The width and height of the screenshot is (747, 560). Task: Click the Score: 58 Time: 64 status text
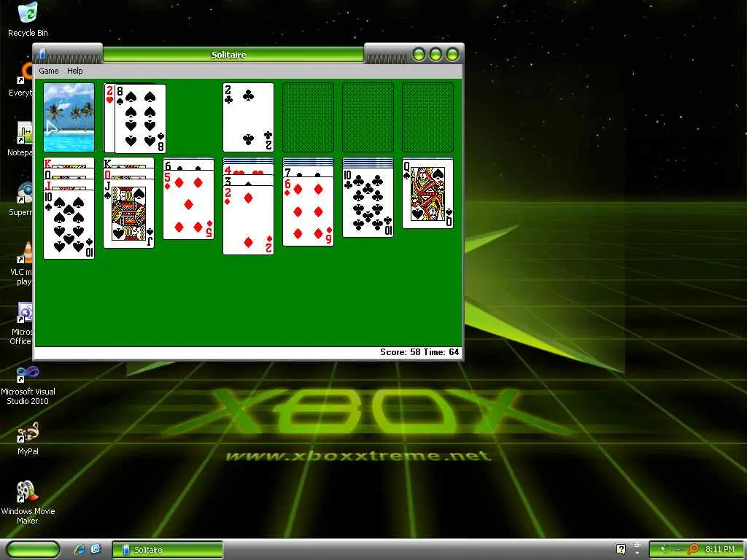tap(419, 352)
